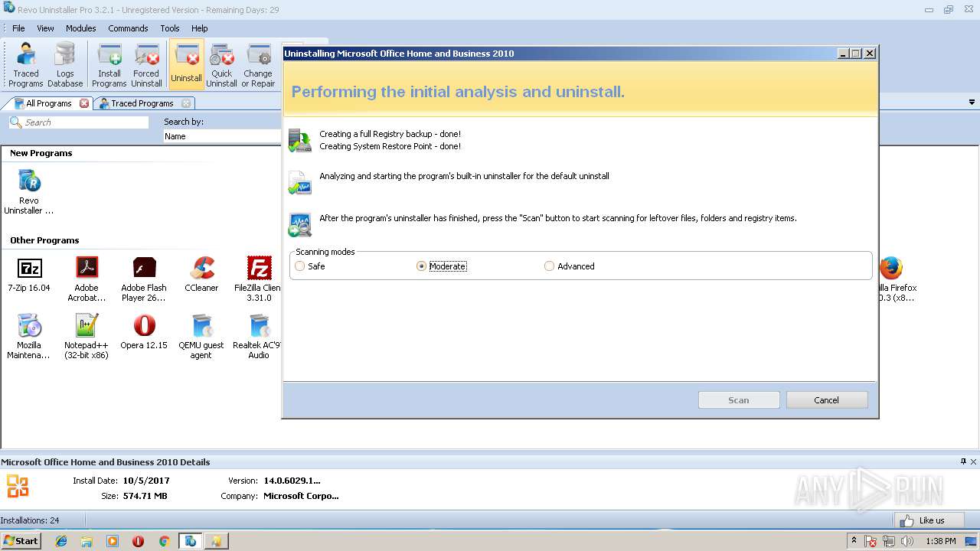Select Adobe Flash Player program icon

(144, 279)
